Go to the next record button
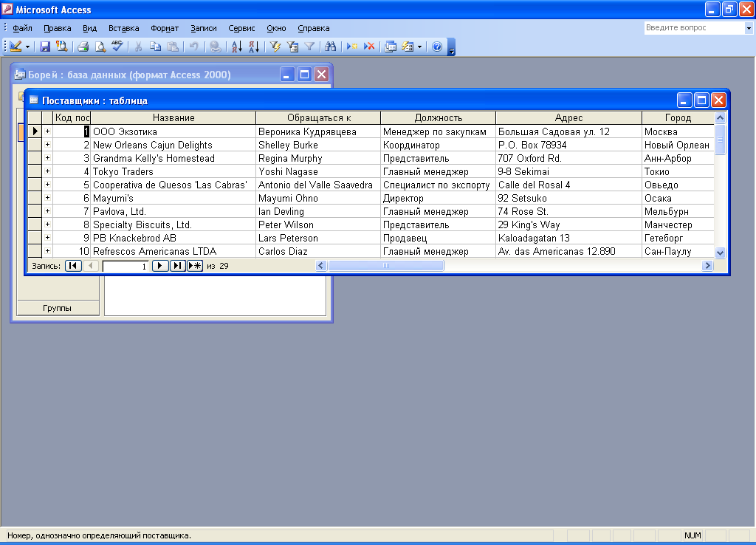Screen dimensions: 756x545 coord(160,266)
